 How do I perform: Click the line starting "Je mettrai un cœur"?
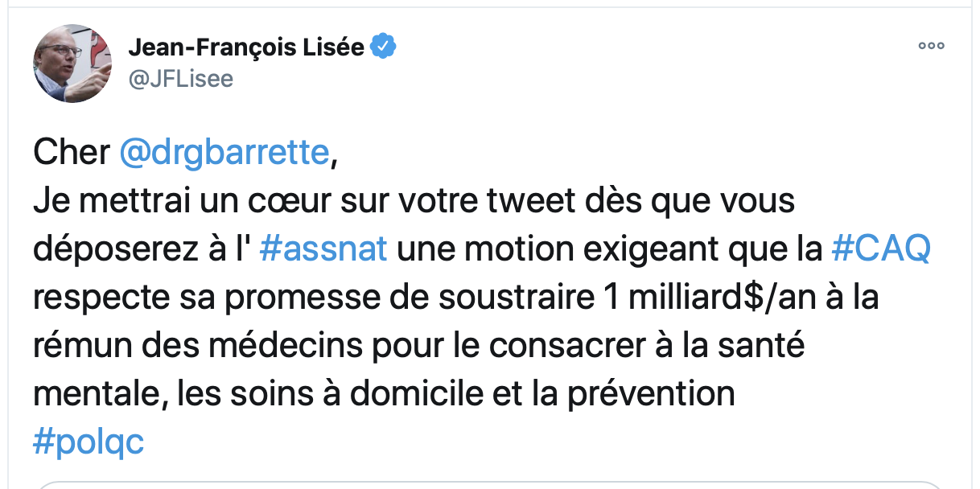coord(414,202)
